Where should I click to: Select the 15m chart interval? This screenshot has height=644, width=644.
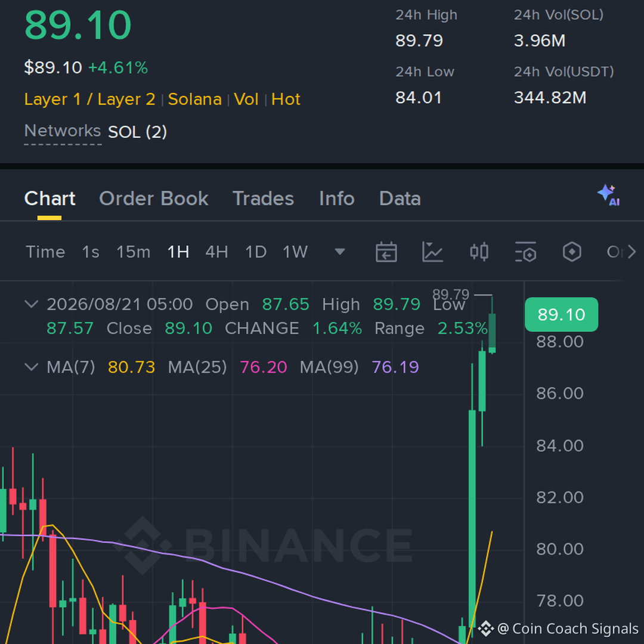point(134,252)
